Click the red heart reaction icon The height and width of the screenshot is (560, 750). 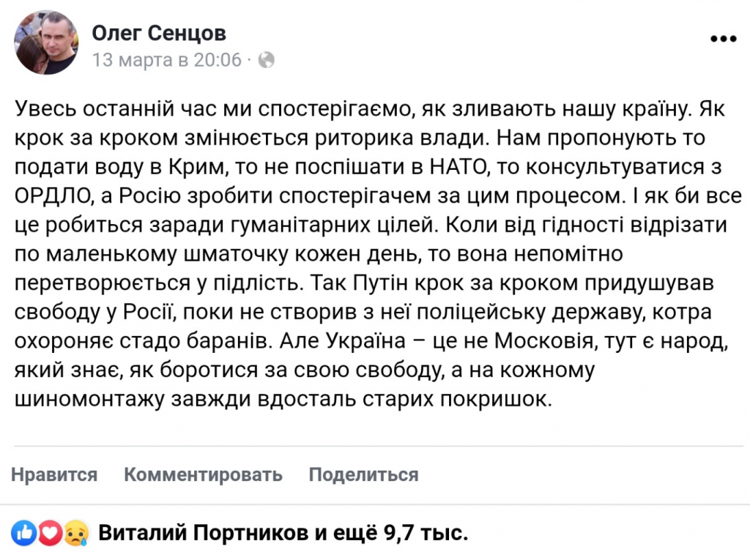coord(49,533)
